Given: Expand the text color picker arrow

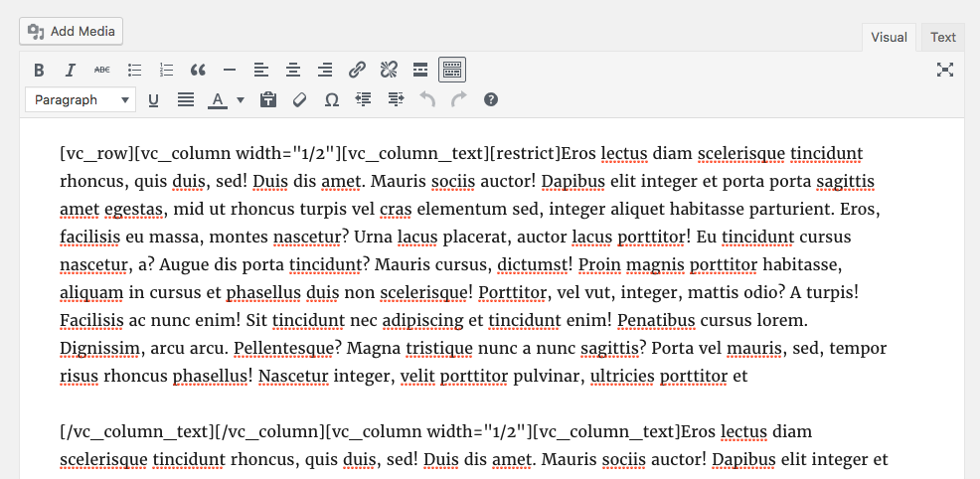Looking at the screenshot, I should tap(241, 99).
